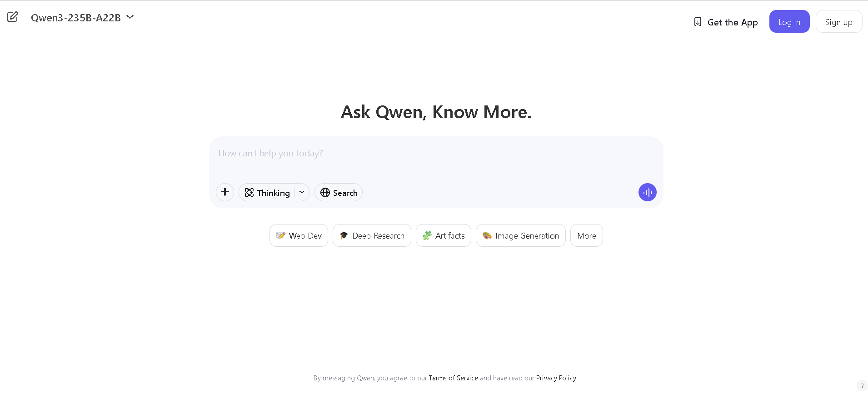Image resolution: width=868 pixels, height=394 pixels.
Task: Select the Web Dev suggestion chip
Action: coord(299,235)
